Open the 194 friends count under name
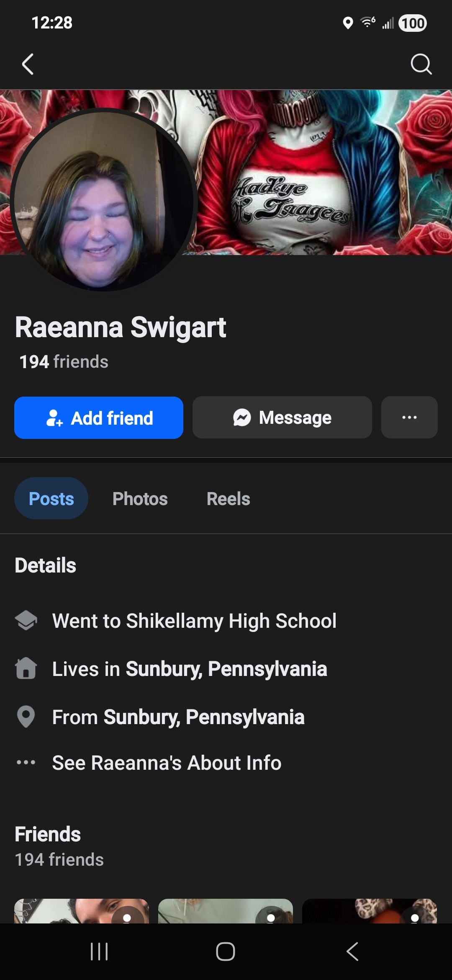This screenshot has width=452, height=980. [64, 362]
